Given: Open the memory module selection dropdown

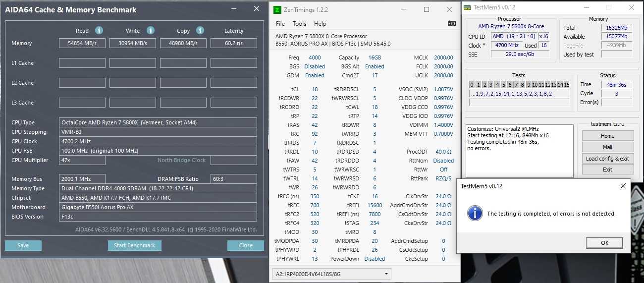Looking at the screenshot, I should point(331,274).
